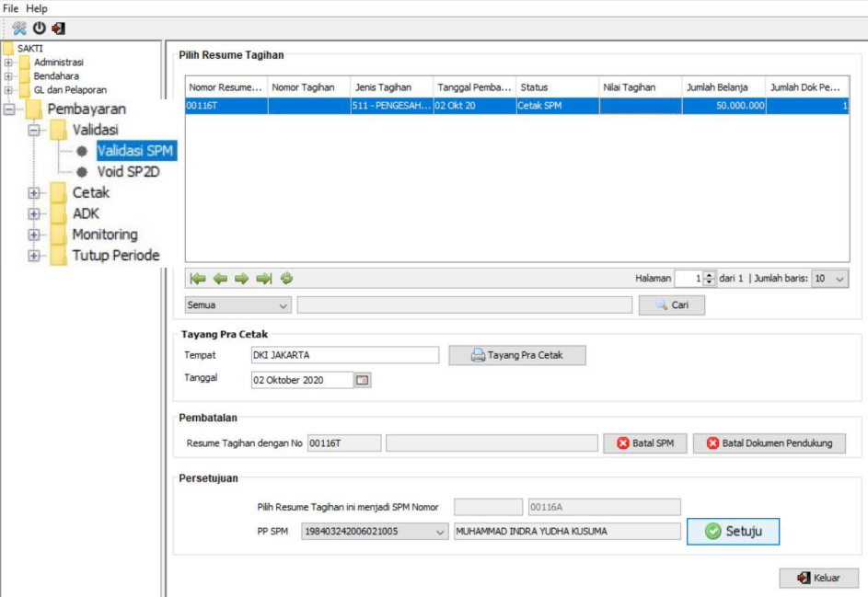The image size is (868, 597).
Task: Go to previous page of results
Action: pos(220,279)
